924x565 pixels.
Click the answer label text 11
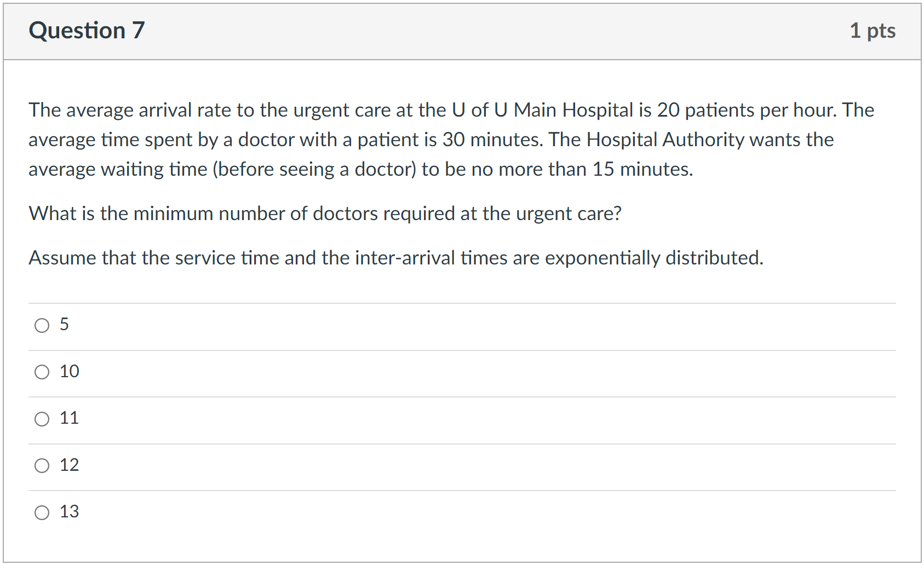[x=69, y=419]
